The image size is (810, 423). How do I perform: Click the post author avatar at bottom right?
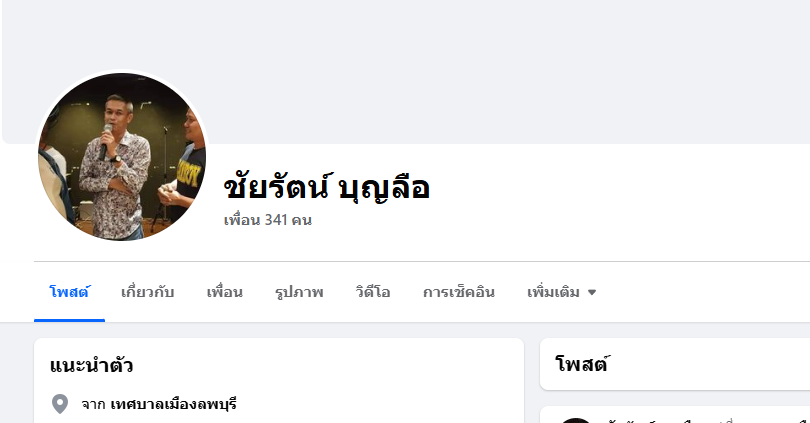[575, 420]
